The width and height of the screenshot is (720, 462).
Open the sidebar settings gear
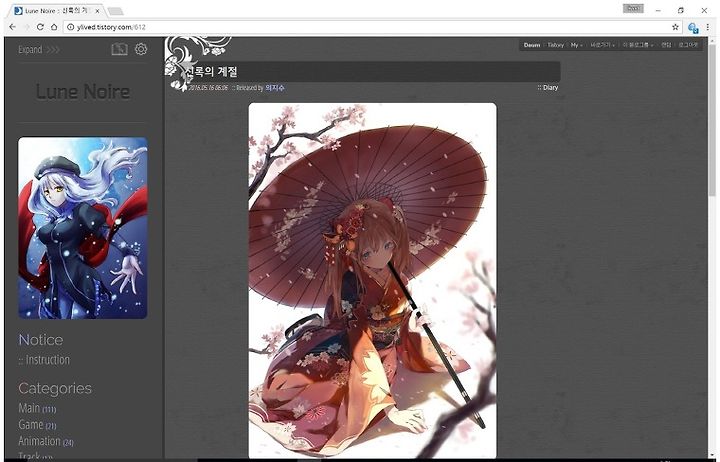coord(141,49)
